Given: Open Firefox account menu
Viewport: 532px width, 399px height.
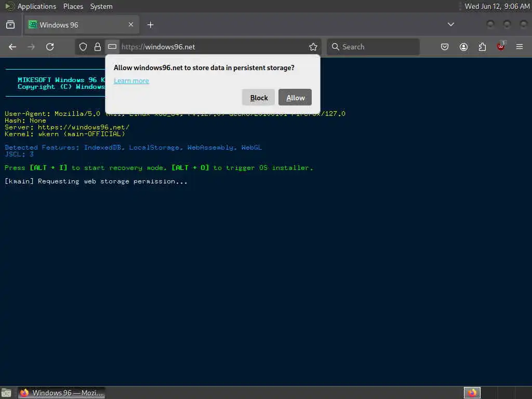Looking at the screenshot, I should pyautogui.click(x=463, y=47).
